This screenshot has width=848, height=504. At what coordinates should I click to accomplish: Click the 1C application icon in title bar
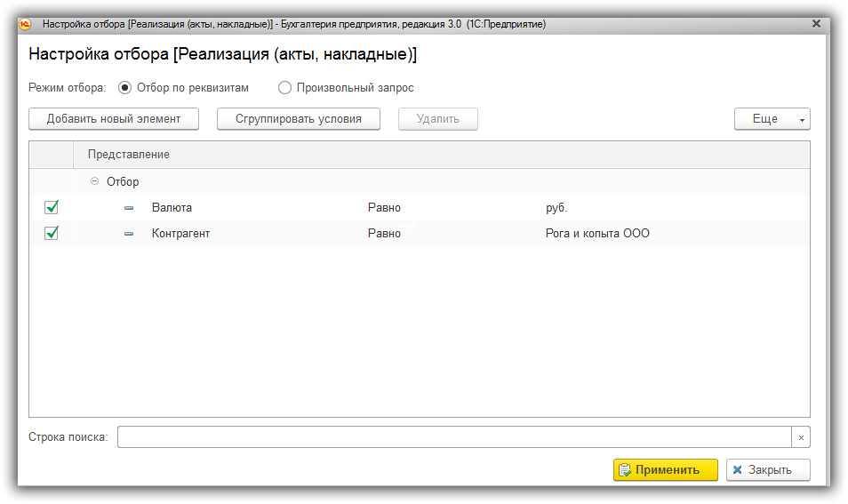coord(27,24)
